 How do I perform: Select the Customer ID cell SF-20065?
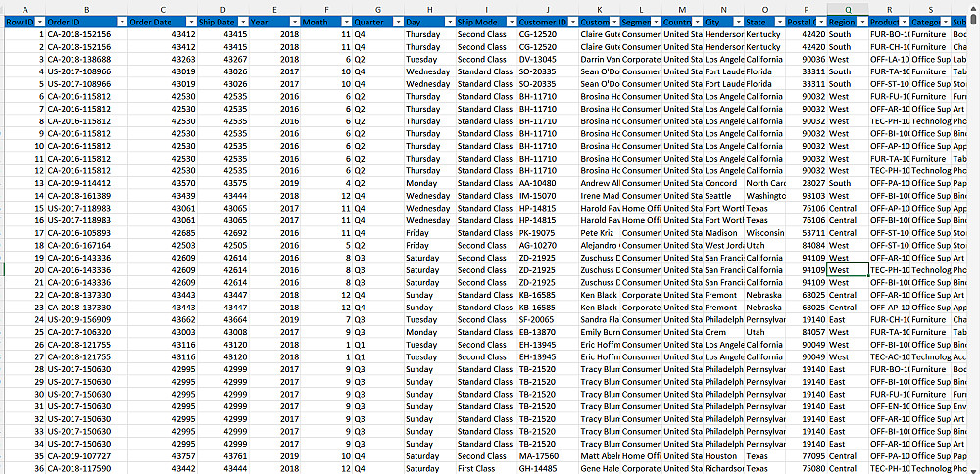click(x=547, y=319)
